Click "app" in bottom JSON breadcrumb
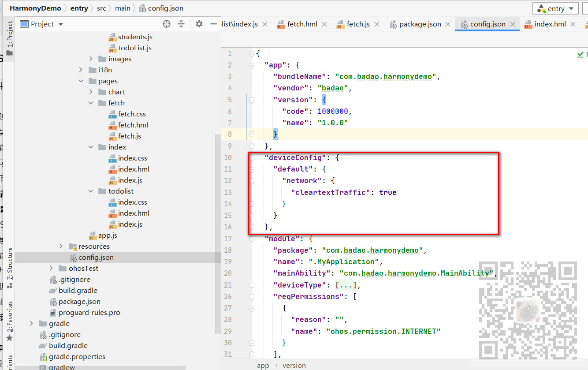Image resolution: width=588 pixels, height=370 pixels. (x=263, y=365)
